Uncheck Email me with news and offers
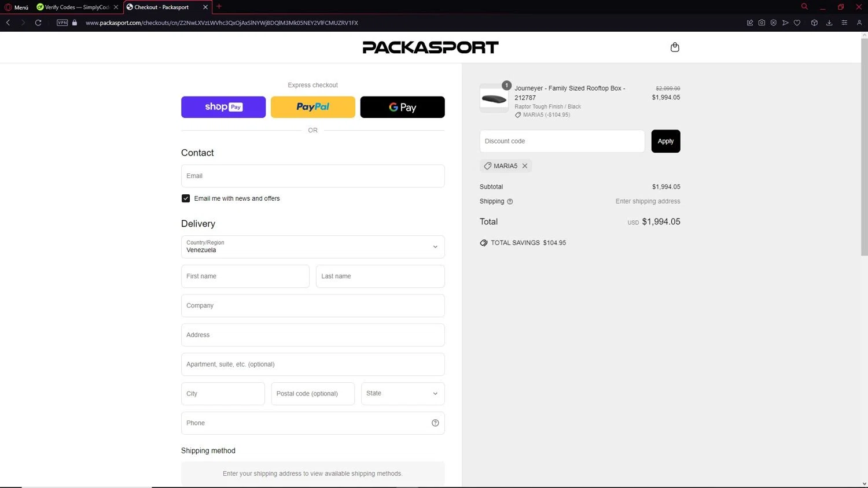Image resolution: width=868 pixels, height=488 pixels. tap(186, 198)
